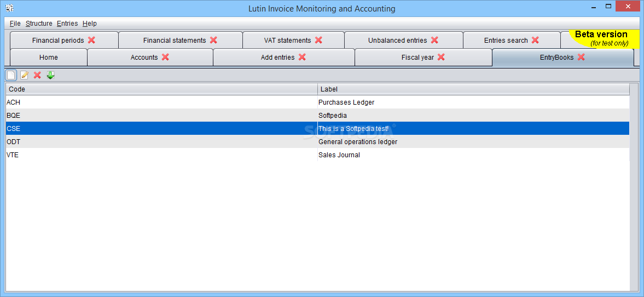644x297 pixels.
Task: Close the Financial periods tab
Action: click(91, 40)
